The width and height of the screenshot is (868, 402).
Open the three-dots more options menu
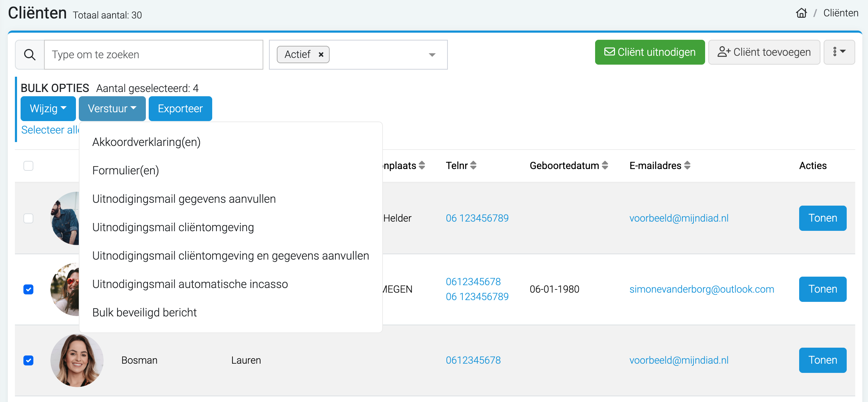(839, 52)
